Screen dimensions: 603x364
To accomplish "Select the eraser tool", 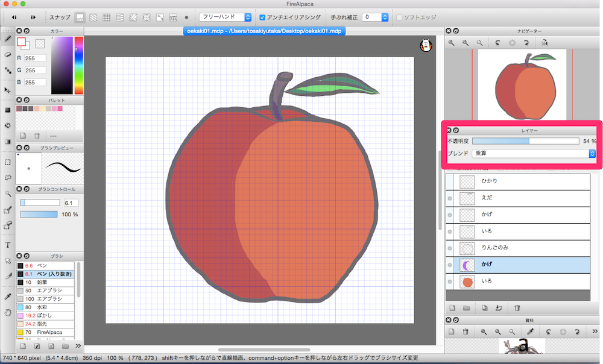I will tap(8, 55).
